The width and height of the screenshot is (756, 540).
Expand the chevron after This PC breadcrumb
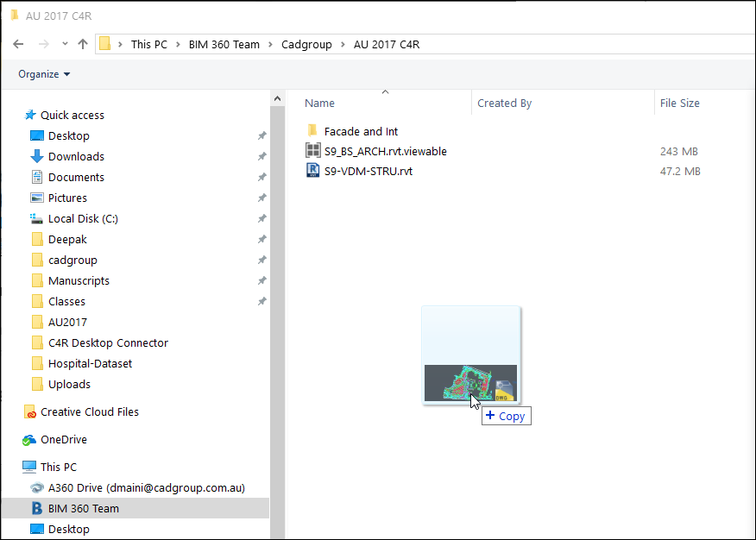pos(178,44)
